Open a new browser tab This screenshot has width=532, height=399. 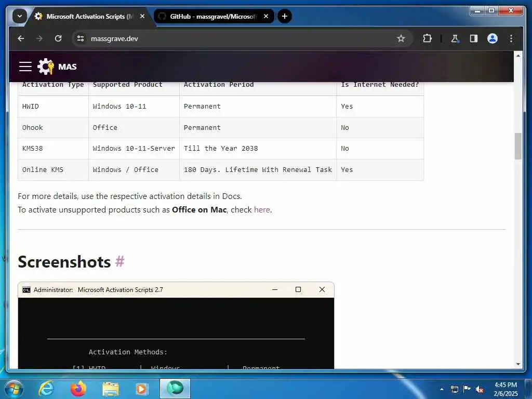(x=285, y=16)
